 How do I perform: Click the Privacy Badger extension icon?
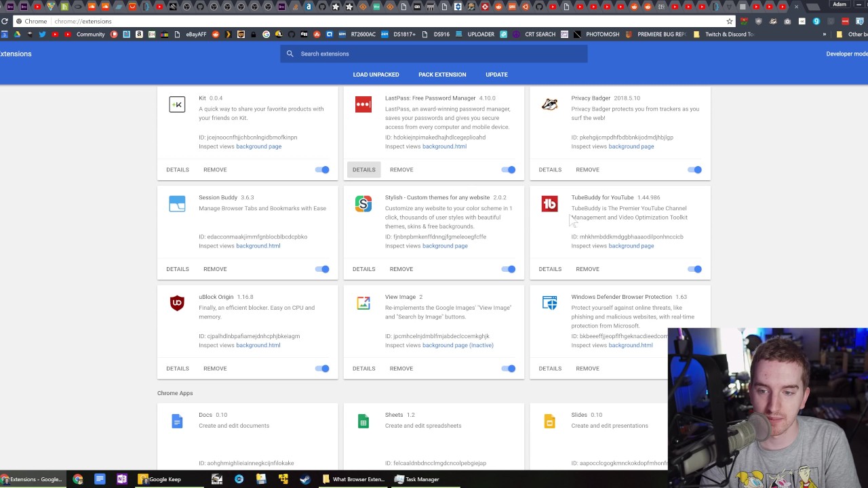[x=549, y=104]
